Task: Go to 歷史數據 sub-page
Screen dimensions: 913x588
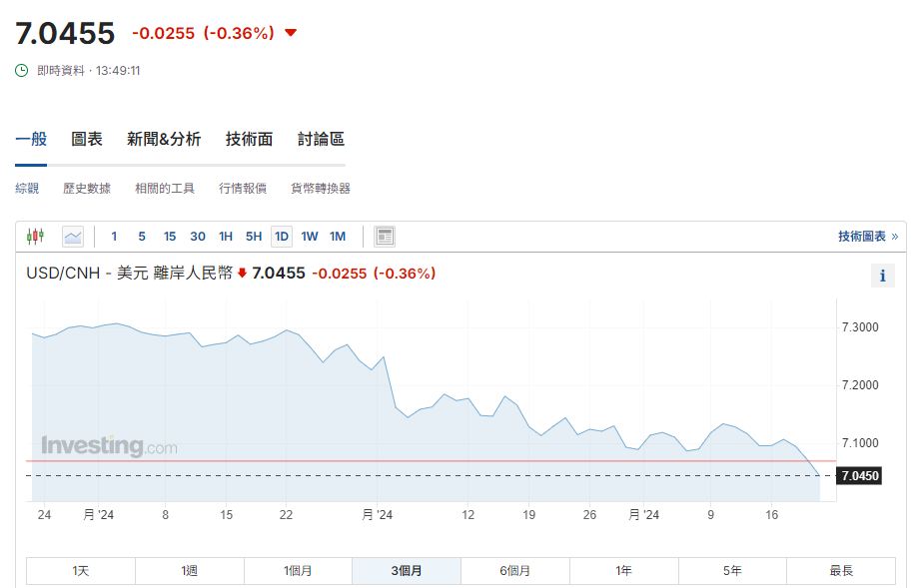Action: (x=87, y=189)
